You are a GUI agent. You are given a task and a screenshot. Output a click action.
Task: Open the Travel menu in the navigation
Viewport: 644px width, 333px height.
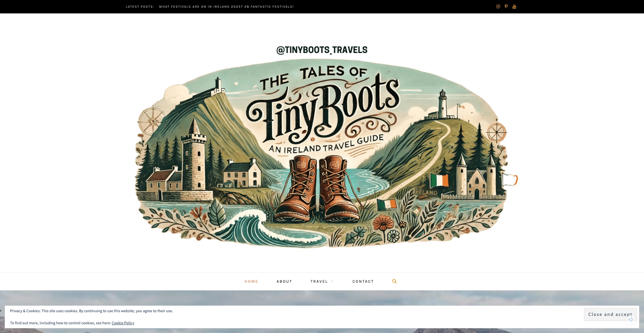point(320,281)
